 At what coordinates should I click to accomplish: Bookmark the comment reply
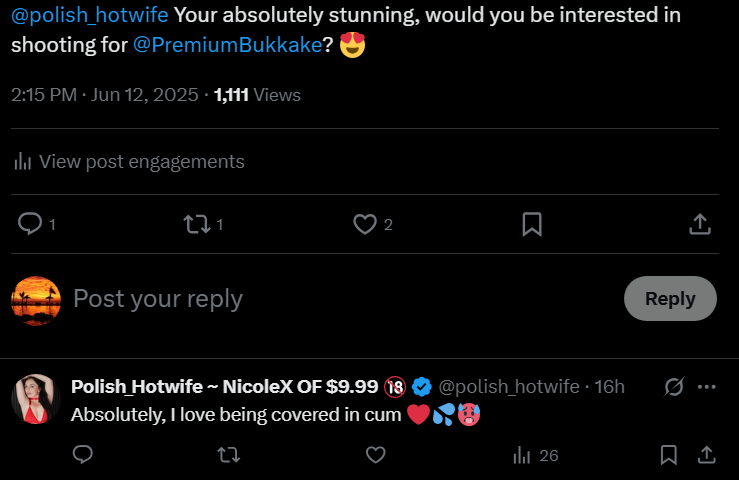(668, 455)
